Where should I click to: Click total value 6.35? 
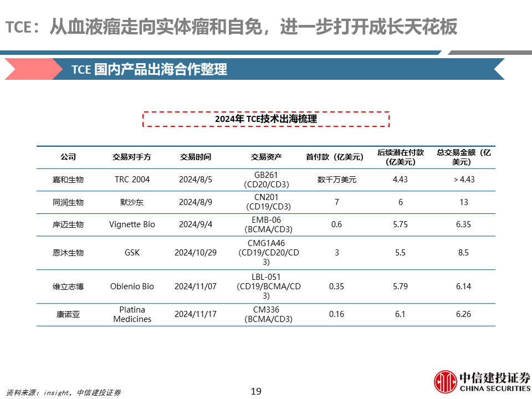click(463, 224)
